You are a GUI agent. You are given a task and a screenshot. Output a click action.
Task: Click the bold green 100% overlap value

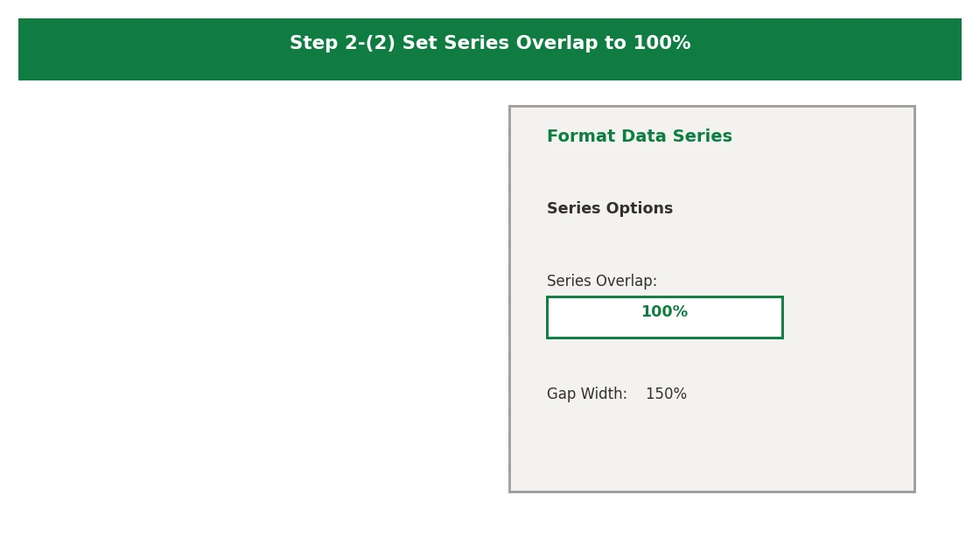point(664,311)
